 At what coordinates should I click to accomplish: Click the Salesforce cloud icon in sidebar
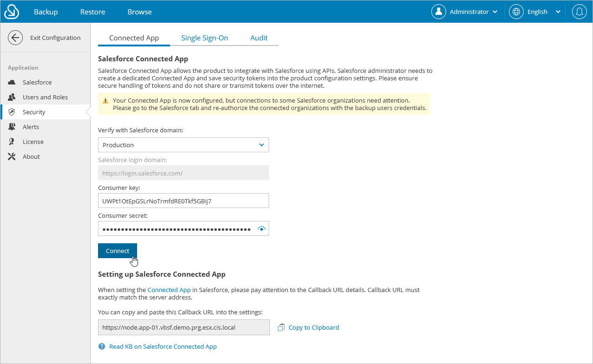coord(12,82)
